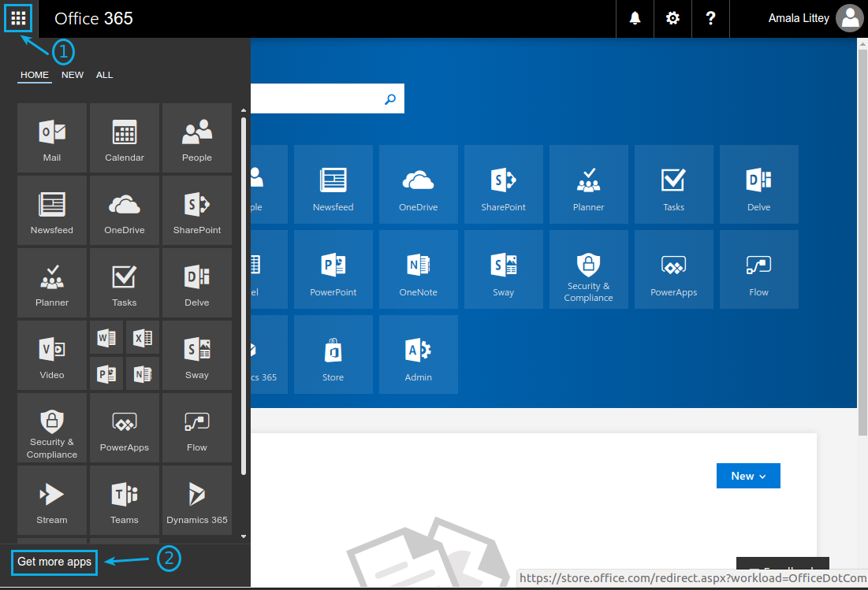
Task: Launch PowerApps tile on the blue home page
Action: (674, 269)
